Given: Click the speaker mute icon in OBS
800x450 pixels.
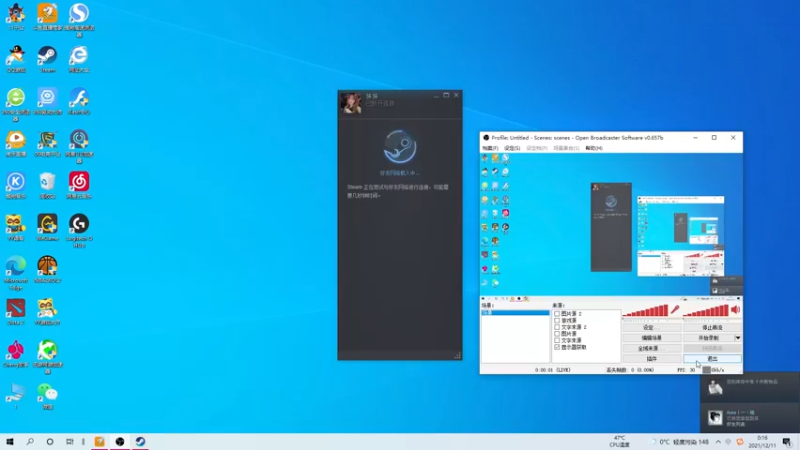Looking at the screenshot, I should (736, 309).
